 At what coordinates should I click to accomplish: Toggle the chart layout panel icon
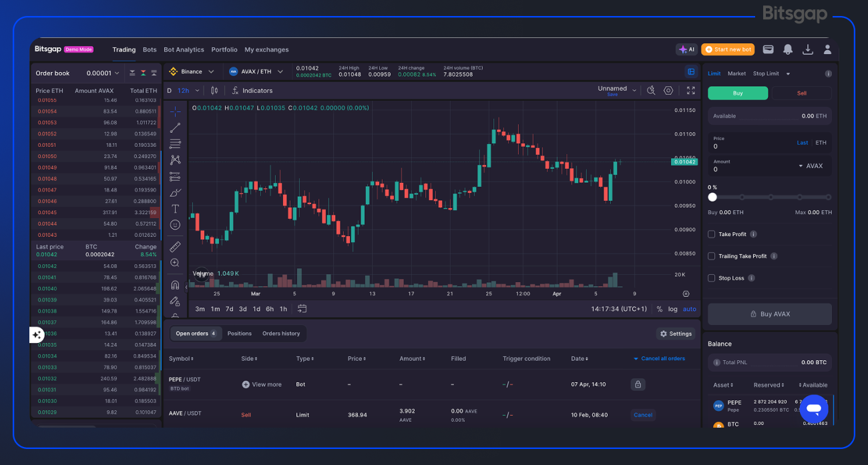click(x=691, y=71)
